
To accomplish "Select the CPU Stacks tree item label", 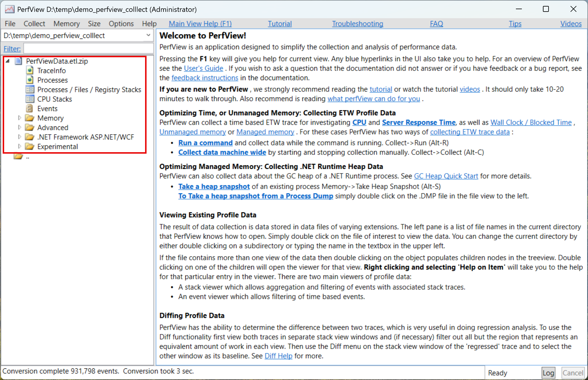I will coord(55,99).
